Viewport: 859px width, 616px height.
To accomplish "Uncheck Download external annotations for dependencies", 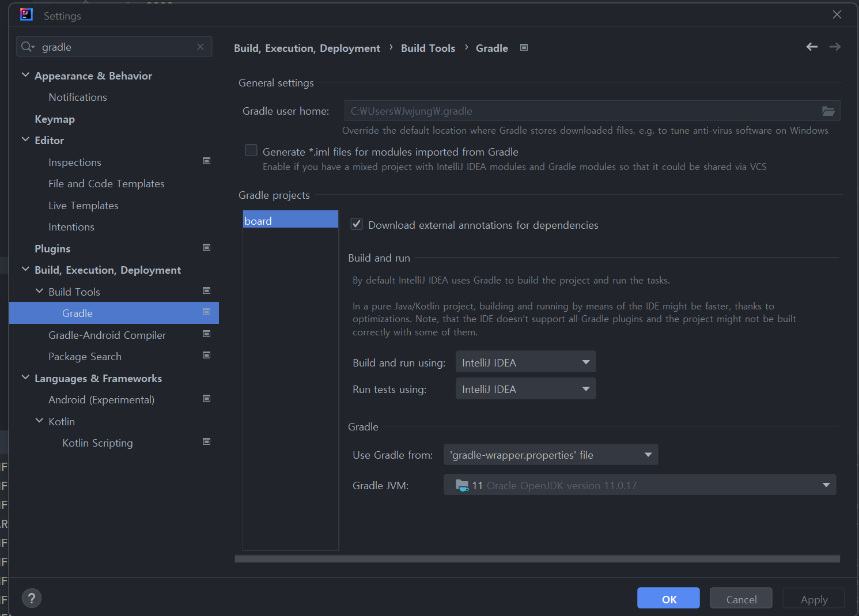I will click(357, 224).
